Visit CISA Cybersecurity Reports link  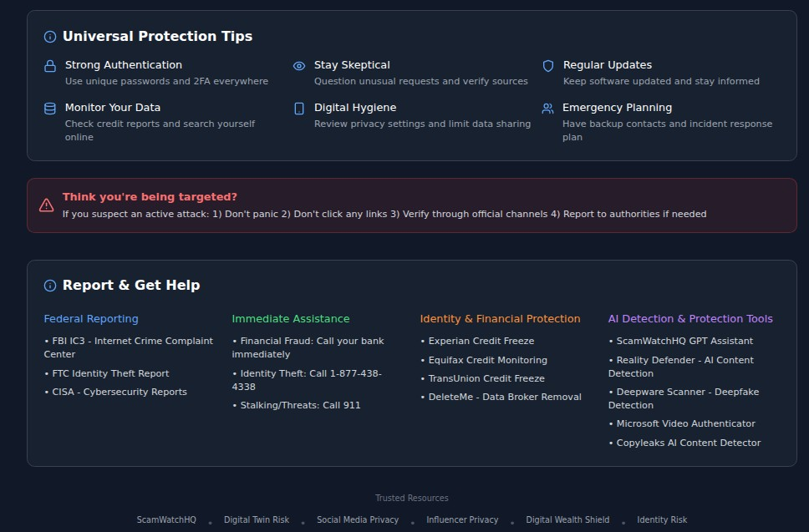[118, 392]
